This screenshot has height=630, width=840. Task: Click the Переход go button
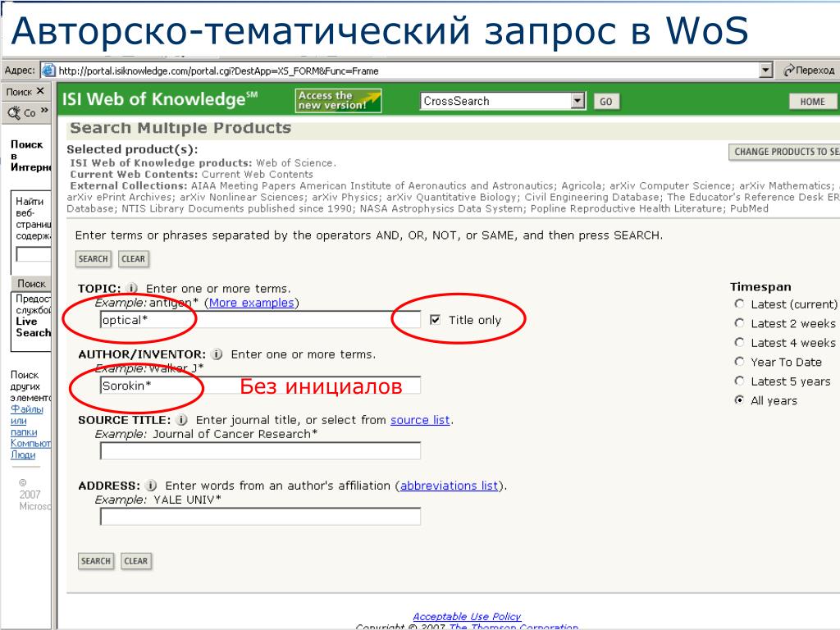[x=809, y=71]
